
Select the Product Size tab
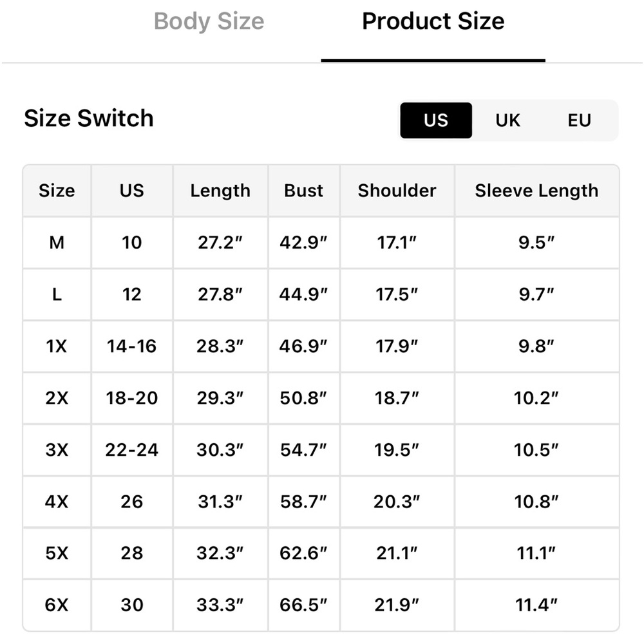coord(433,21)
